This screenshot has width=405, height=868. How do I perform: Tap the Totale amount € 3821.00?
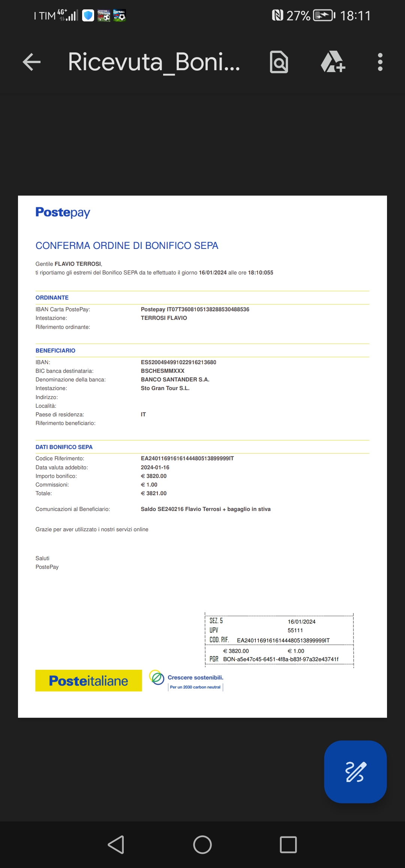tap(154, 493)
